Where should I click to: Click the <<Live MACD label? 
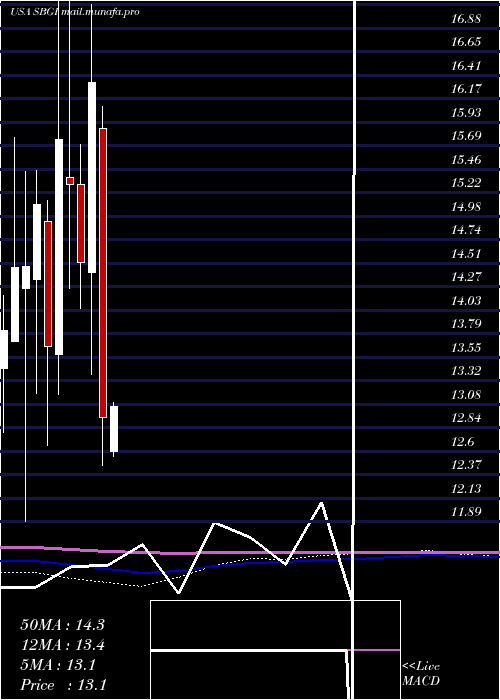421,674
